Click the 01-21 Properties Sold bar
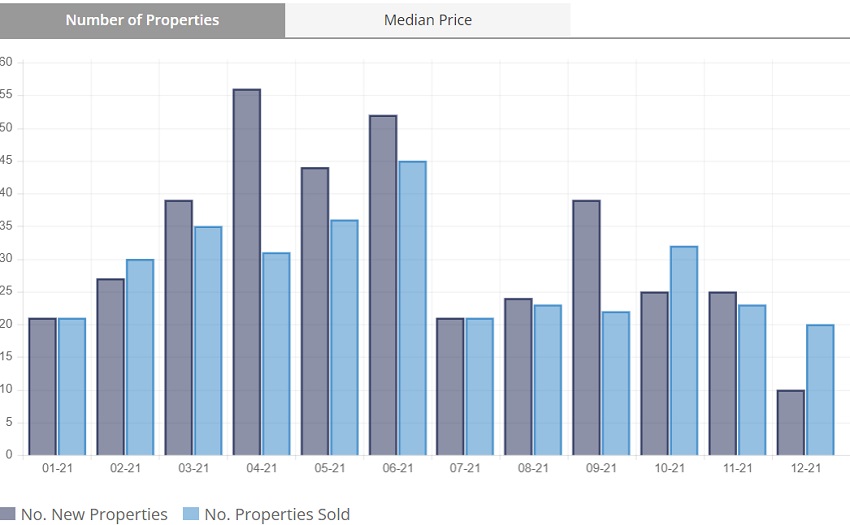Screen dimensions: 850x525 [72, 386]
